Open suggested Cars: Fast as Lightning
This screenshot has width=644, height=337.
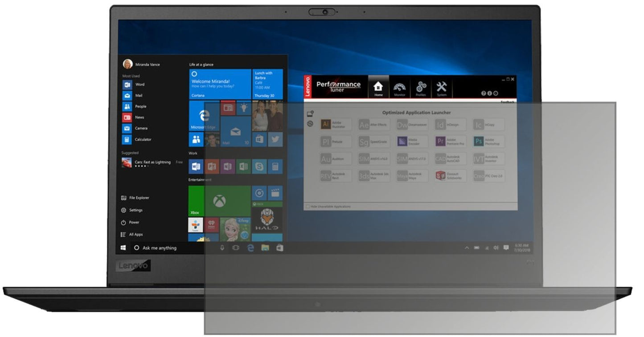[x=152, y=163]
